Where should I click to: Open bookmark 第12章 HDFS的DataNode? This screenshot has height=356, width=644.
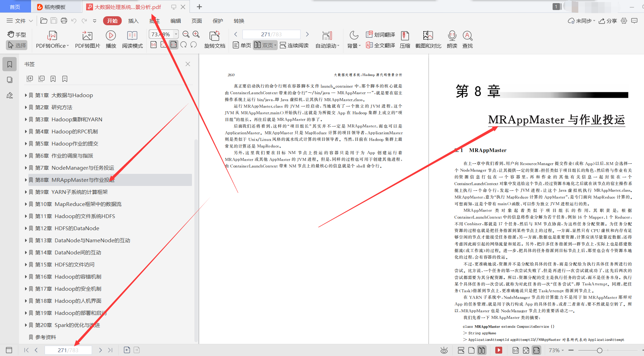tap(67, 228)
